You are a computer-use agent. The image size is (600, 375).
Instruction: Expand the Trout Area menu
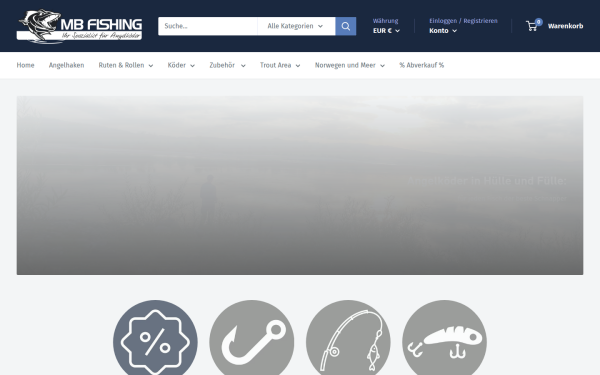pyautogui.click(x=280, y=65)
